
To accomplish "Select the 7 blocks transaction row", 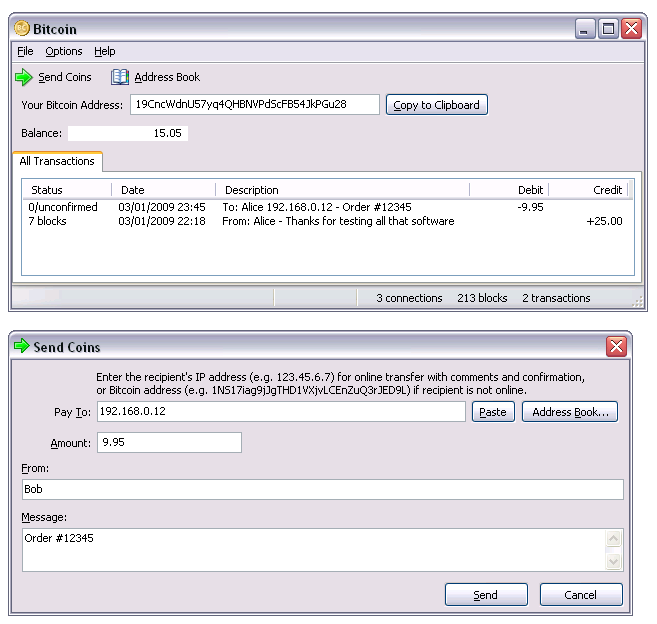I will point(328,221).
